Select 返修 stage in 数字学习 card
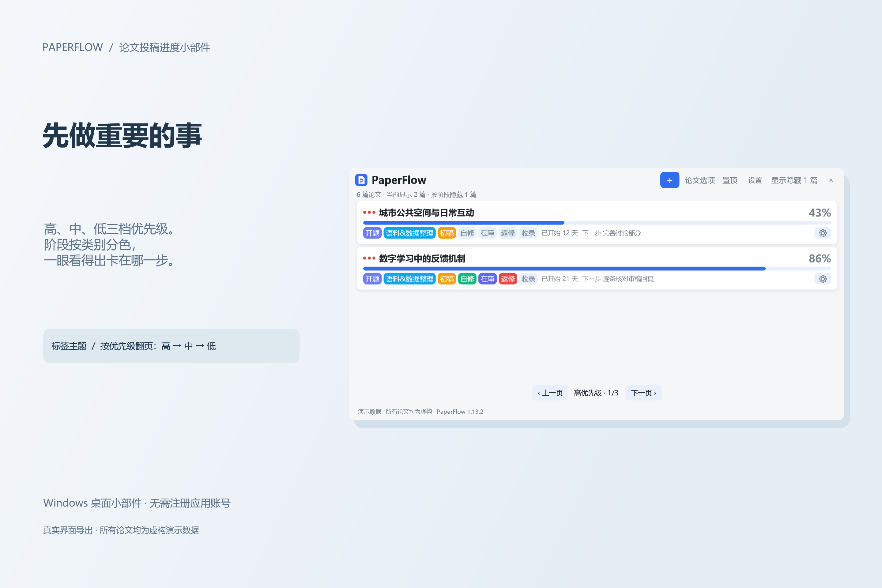Viewport: 882px width, 588px height. pos(508,279)
